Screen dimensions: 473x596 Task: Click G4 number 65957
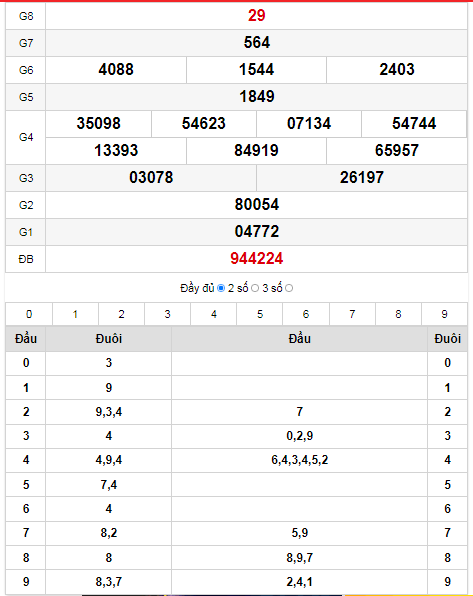coord(397,151)
